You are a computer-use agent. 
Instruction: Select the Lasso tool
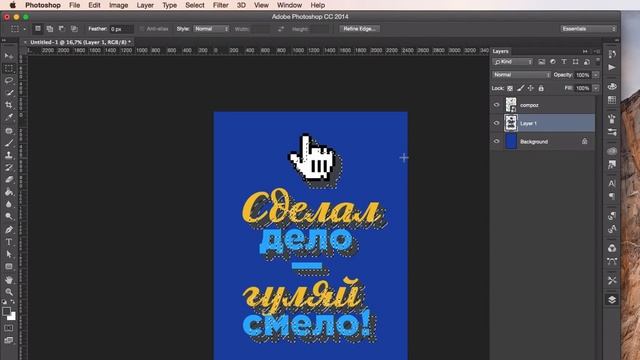tap(9, 80)
